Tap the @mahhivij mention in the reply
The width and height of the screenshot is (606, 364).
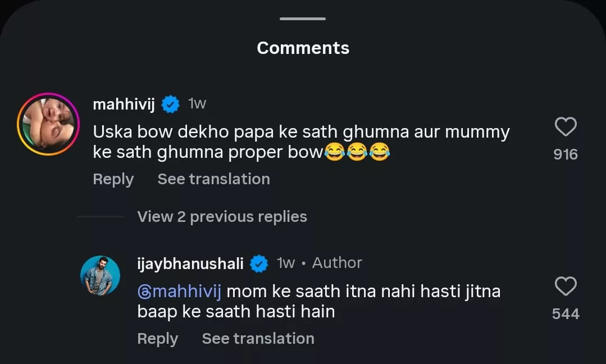point(180,292)
